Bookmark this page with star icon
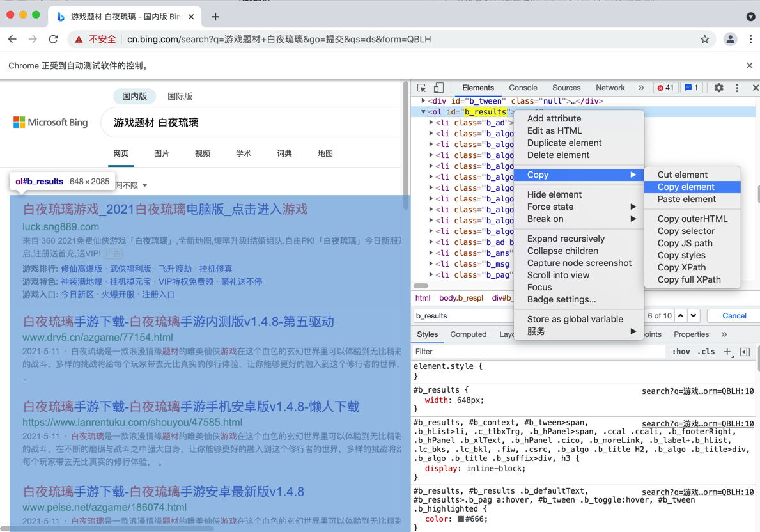This screenshot has width=760, height=532. click(x=705, y=39)
